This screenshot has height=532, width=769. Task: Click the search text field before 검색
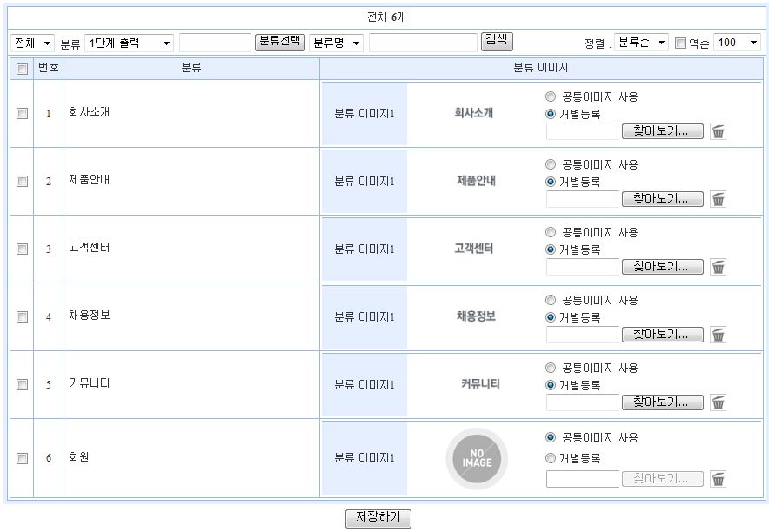click(x=423, y=43)
